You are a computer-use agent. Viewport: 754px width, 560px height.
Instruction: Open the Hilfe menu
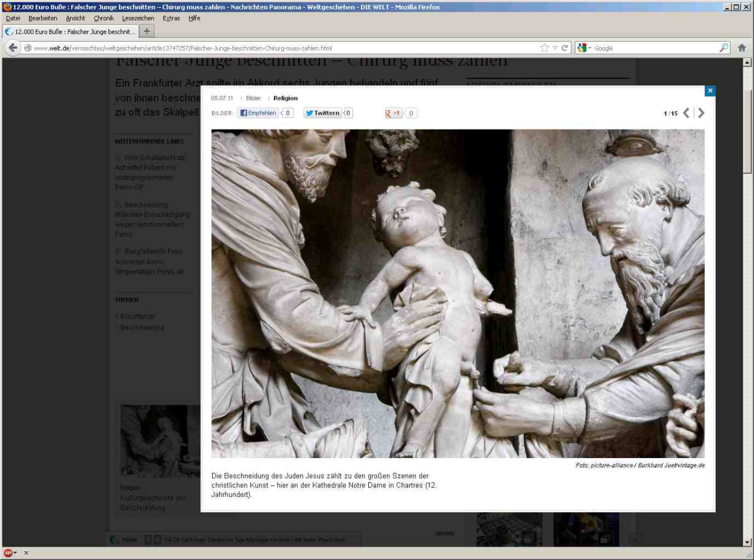point(194,18)
